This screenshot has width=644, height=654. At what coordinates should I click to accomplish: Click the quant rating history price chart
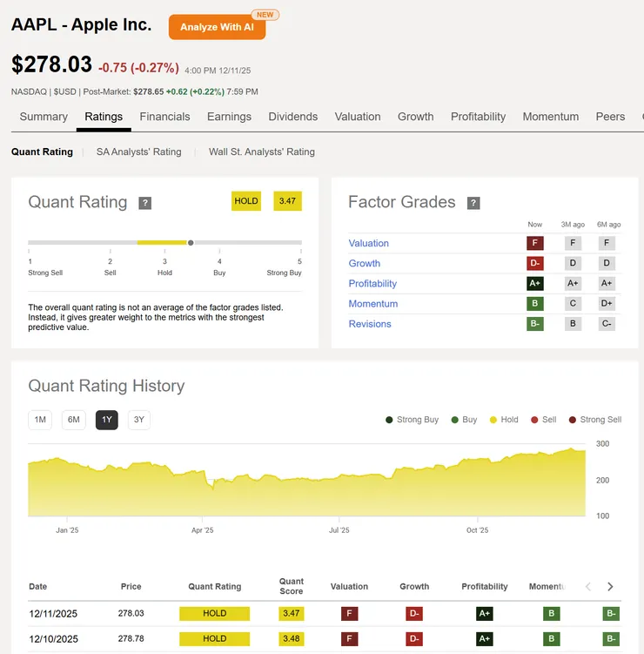[x=307, y=482]
